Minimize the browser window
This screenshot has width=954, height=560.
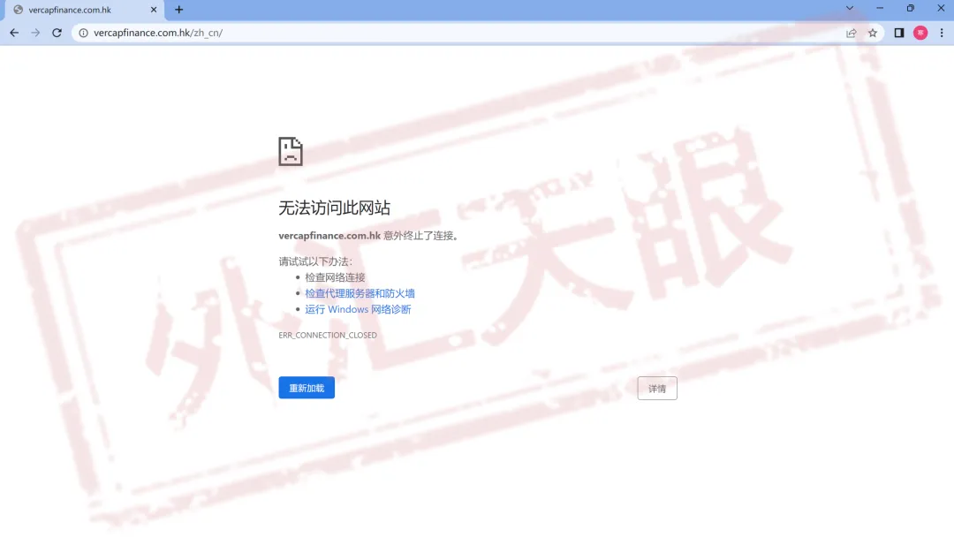(880, 8)
